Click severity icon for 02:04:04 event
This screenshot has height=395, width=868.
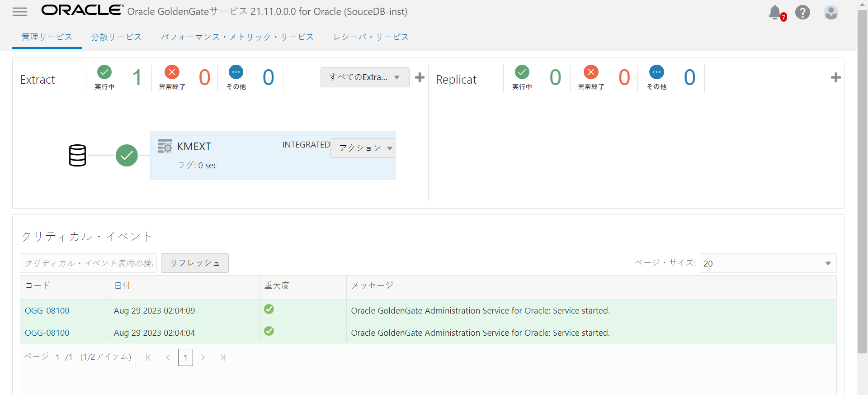269,331
